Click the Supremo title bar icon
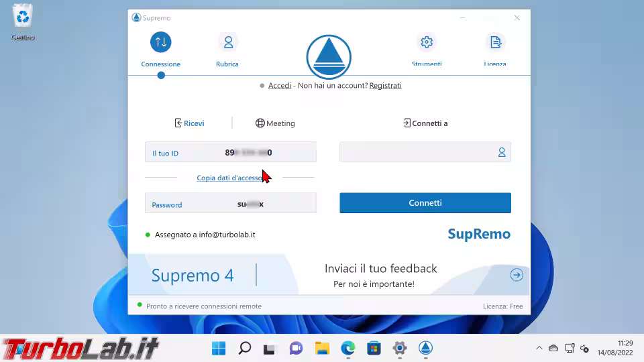 (x=136, y=17)
